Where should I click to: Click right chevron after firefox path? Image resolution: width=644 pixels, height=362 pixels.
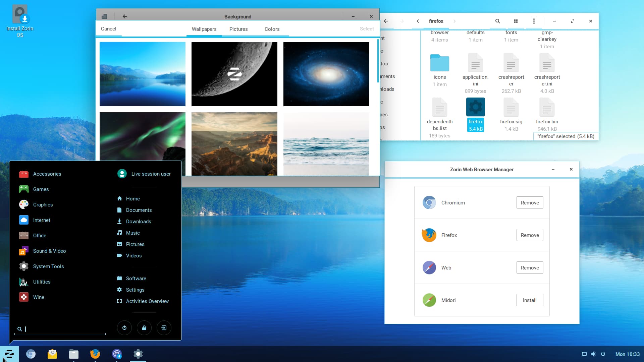click(454, 21)
